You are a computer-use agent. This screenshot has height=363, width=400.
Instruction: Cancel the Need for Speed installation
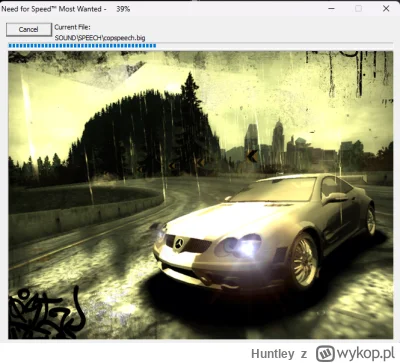click(29, 29)
